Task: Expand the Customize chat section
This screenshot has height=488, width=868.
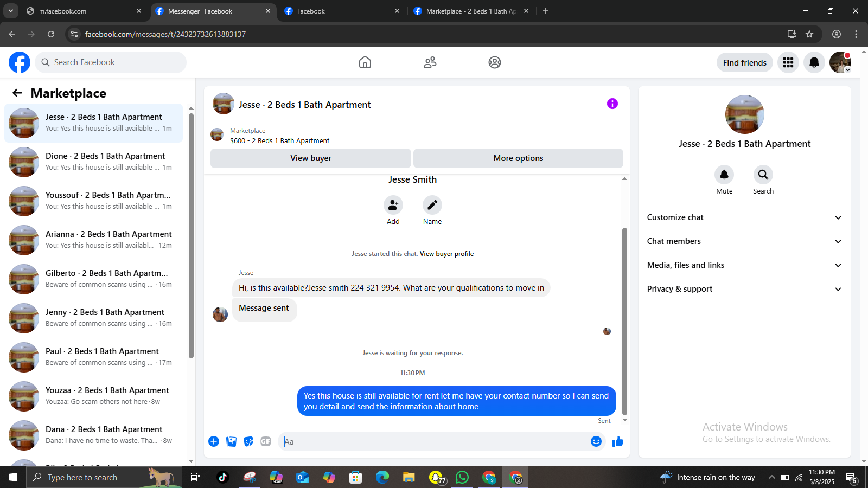Action: (744, 217)
